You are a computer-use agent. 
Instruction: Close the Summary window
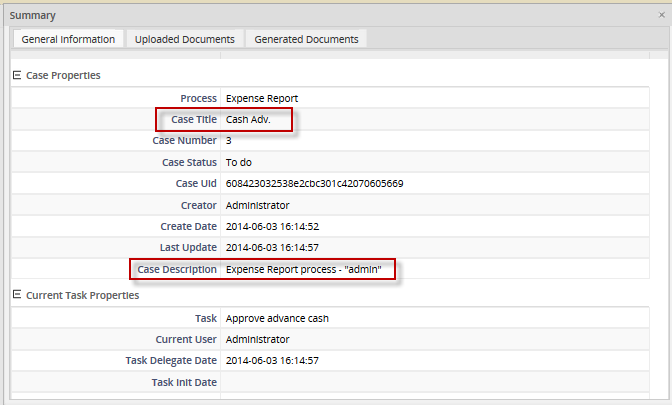[x=661, y=15]
